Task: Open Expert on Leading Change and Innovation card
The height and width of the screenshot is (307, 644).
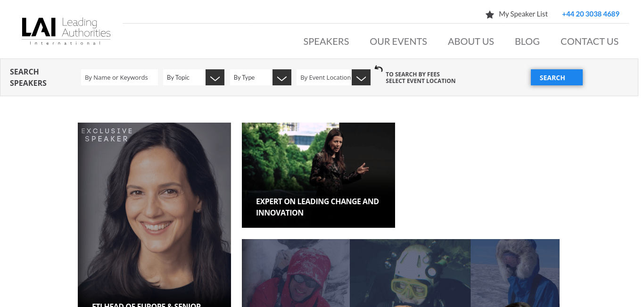Action: [x=318, y=175]
